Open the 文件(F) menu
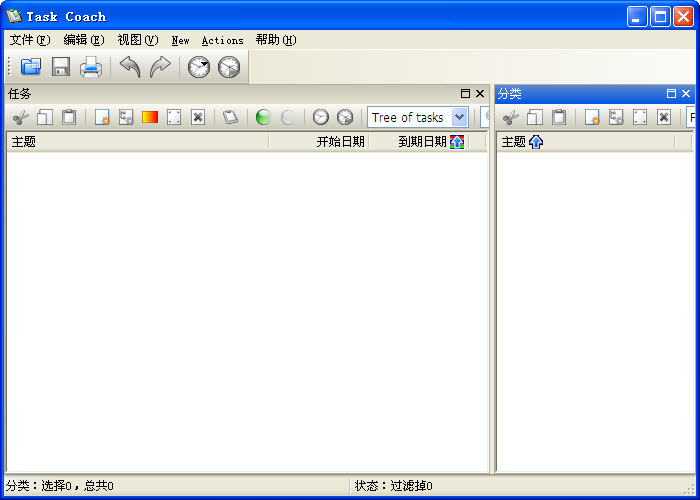 [x=30, y=40]
